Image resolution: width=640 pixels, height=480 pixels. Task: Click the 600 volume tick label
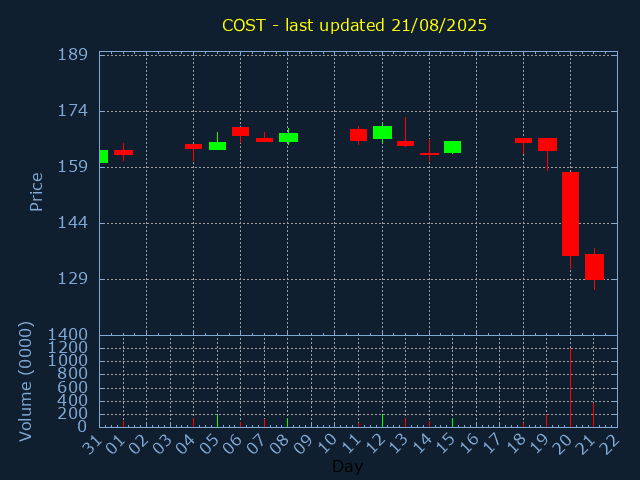[73, 387]
